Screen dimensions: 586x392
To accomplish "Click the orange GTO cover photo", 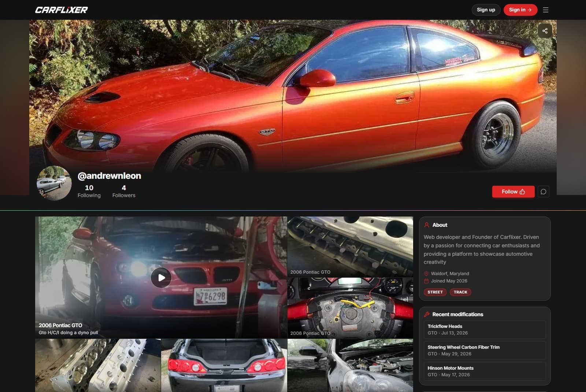I will (x=293, y=95).
